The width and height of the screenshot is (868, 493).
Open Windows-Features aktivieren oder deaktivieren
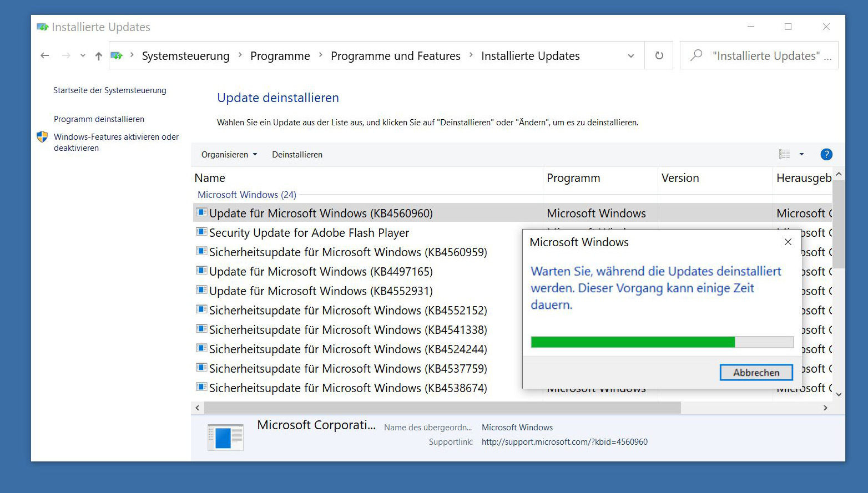point(117,143)
